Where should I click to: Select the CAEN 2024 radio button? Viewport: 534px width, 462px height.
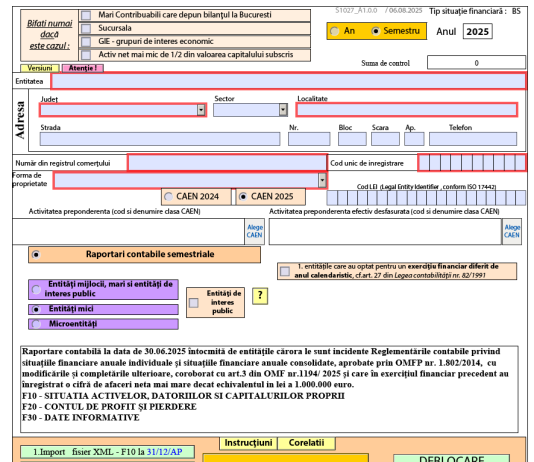(x=168, y=197)
